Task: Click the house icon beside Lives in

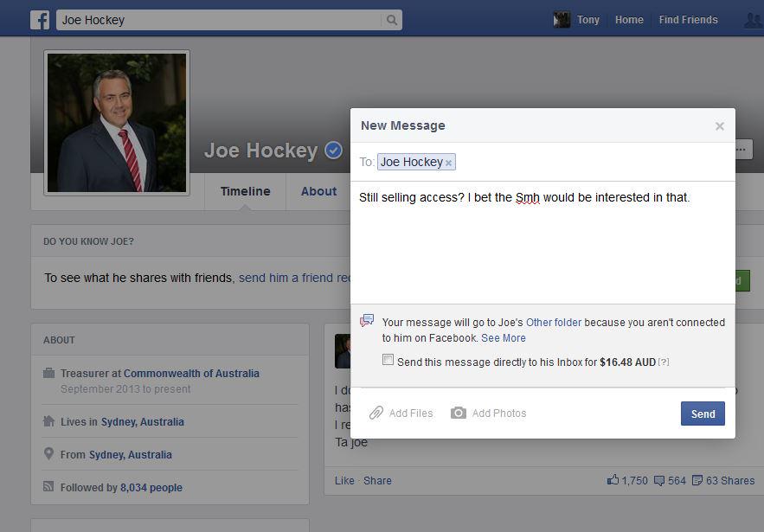Action: tap(48, 421)
